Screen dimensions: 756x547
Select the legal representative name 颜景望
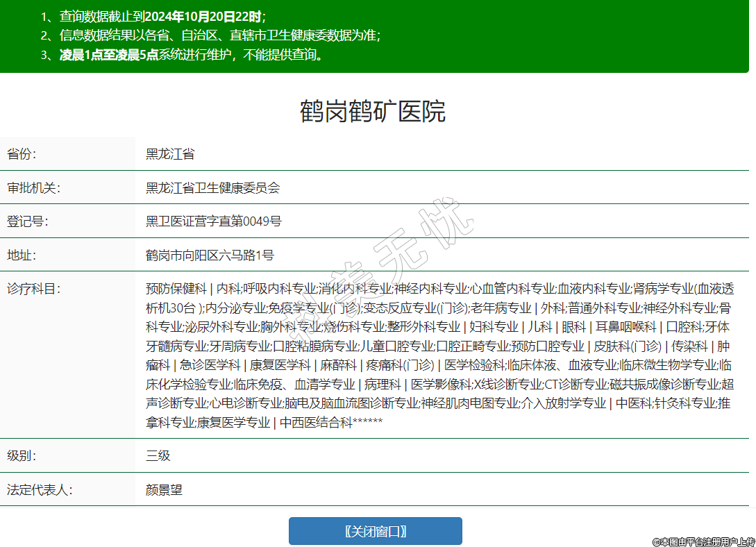click(x=164, y=489)
